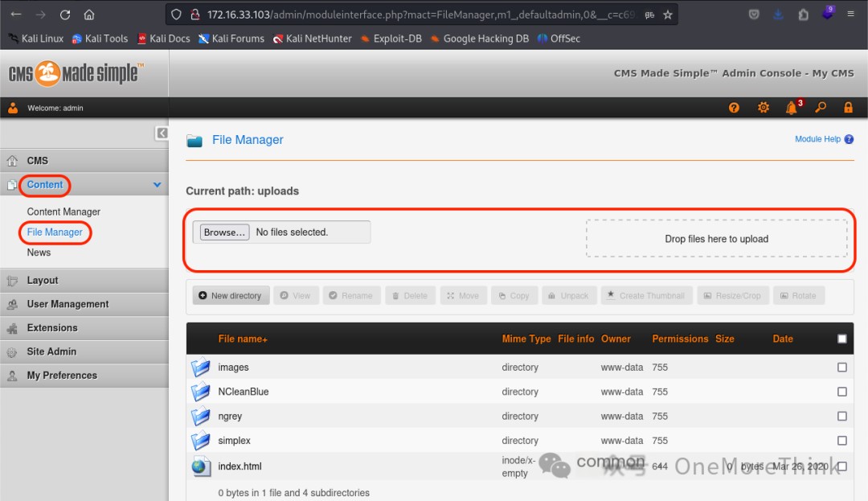The image size is (868, 501).
Task: Open the images directory link
Action: (233, 367)
